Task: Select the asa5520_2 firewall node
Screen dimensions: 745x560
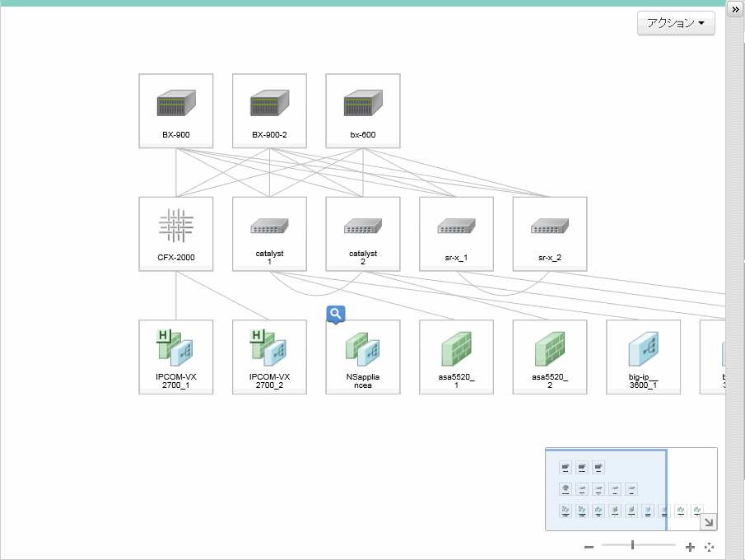Action: point(550,357)
